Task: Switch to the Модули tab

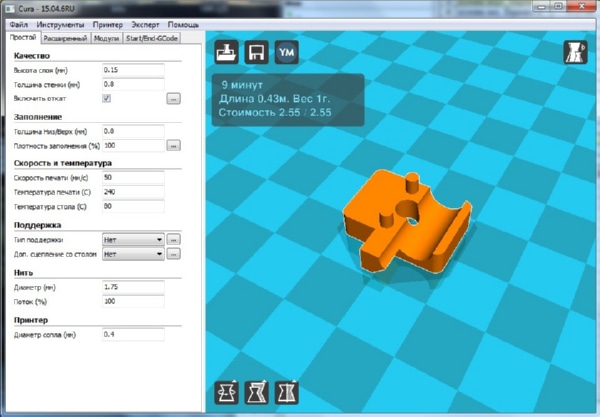Action: [x=106, y=38]
